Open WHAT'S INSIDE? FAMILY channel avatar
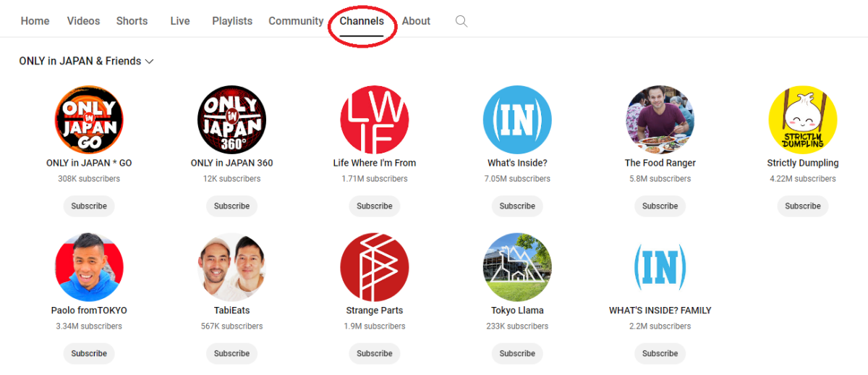 (x=660, y=267)
